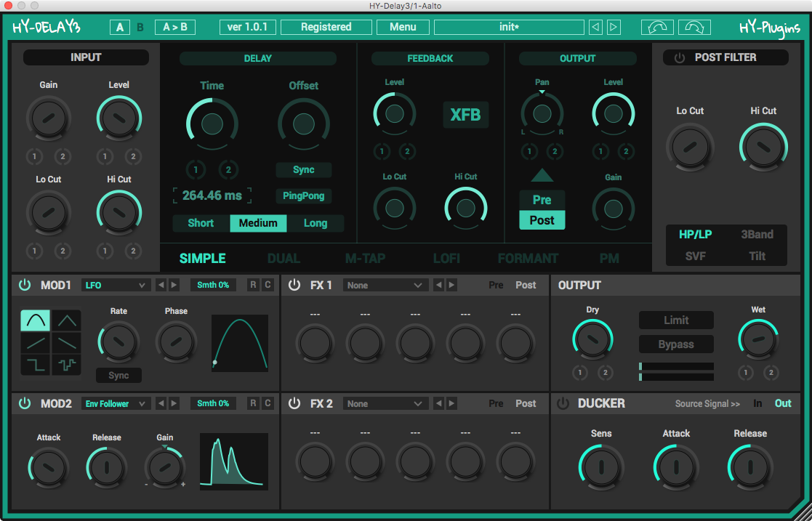Open FX 2 effect type dropdown
Screen dimensions: 812x521
pos(385,403)
